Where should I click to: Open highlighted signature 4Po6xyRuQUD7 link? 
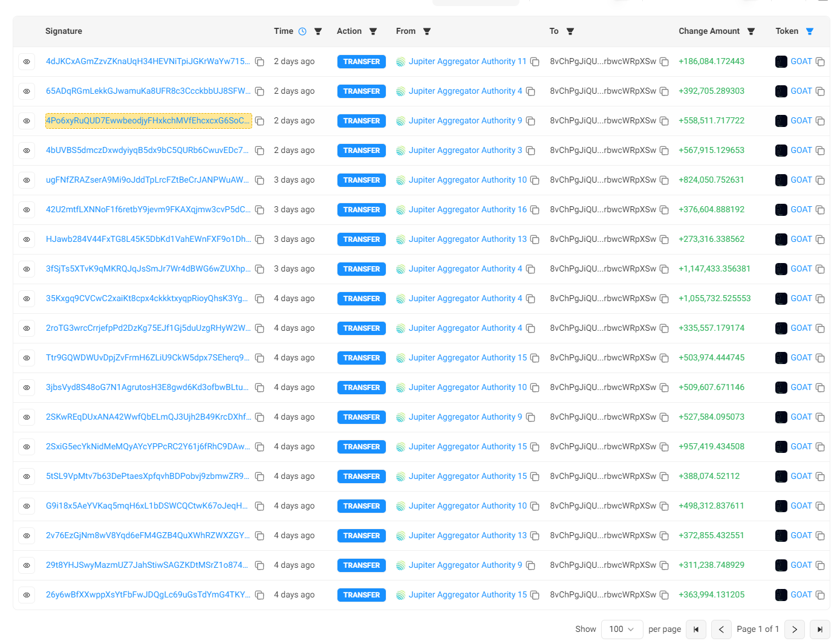point(148,121)
